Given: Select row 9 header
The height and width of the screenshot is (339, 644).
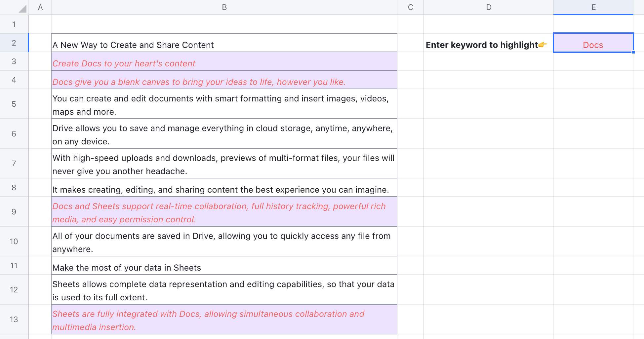Looking at the screenshot, I should [14, 212].
